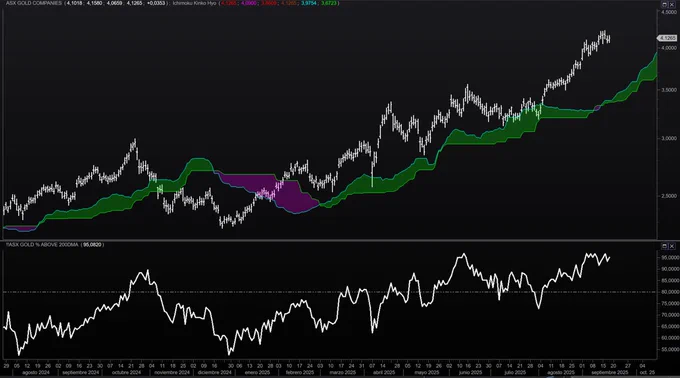Click the 90,0000 level on indicator axis
Image resolution: width=680 pixels, height=378 pixels.
pyautogui.click(x=670, y=269)
